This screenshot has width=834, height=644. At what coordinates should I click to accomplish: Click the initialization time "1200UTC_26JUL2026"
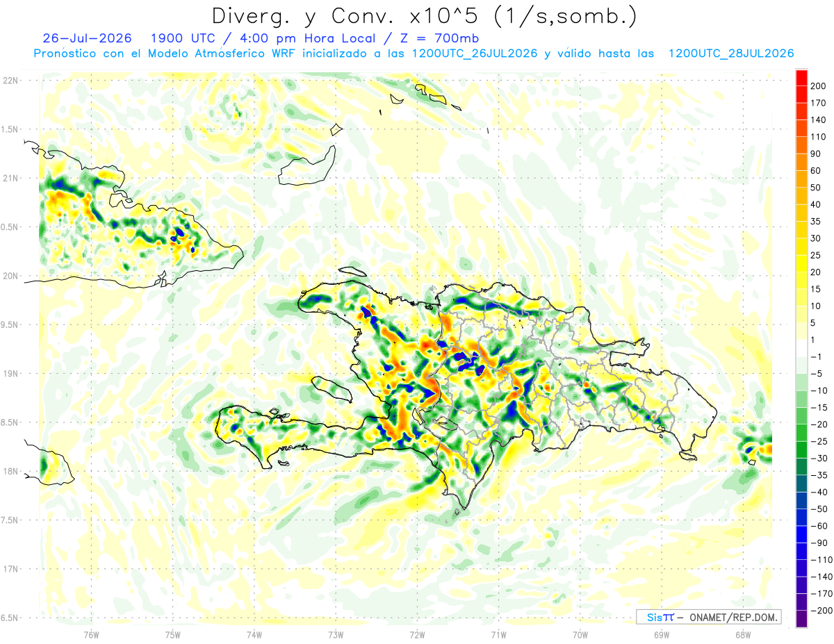(475, 53)
